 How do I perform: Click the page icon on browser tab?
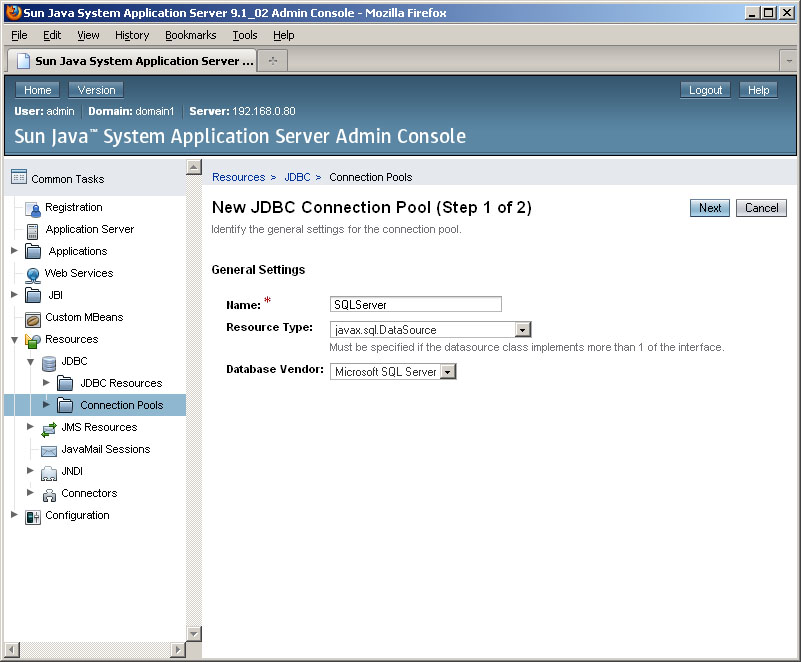[x=23, y=61]
